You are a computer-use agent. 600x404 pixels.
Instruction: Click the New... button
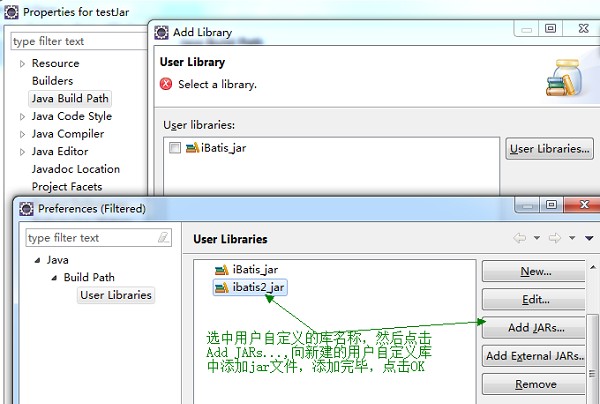point(535,271)
